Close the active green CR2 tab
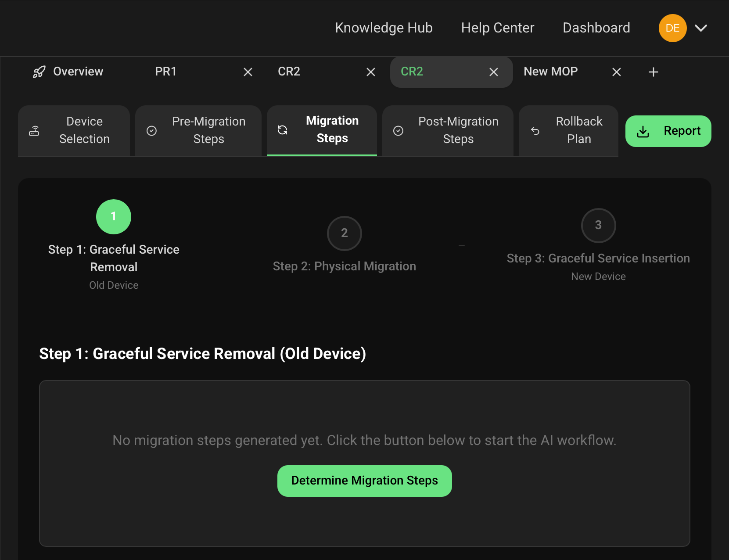The width and height of the screenshot is (729, 560). click(x=494, y=72)
